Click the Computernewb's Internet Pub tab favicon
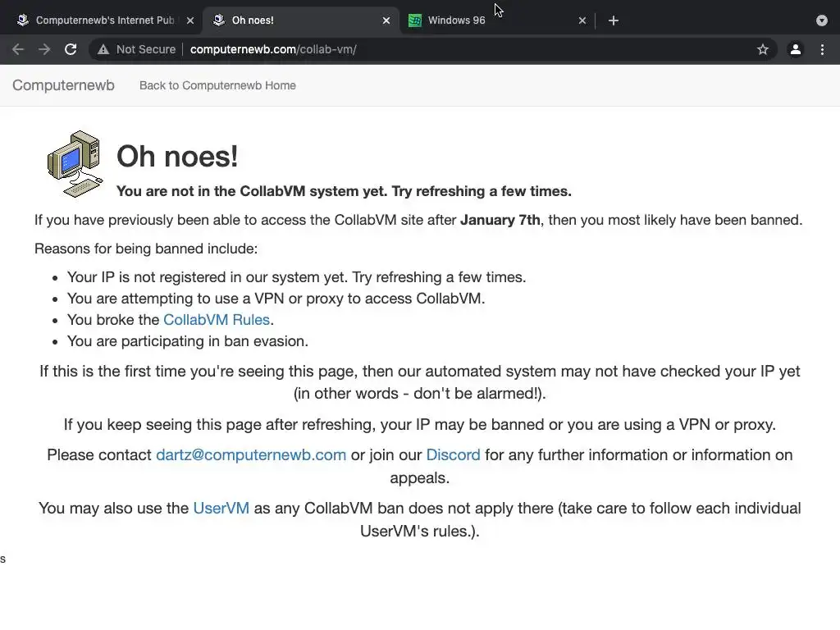 tap(23, 21)
